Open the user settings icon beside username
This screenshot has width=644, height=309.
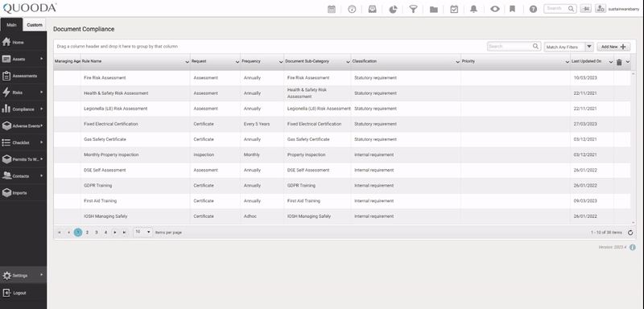point(601,9)
